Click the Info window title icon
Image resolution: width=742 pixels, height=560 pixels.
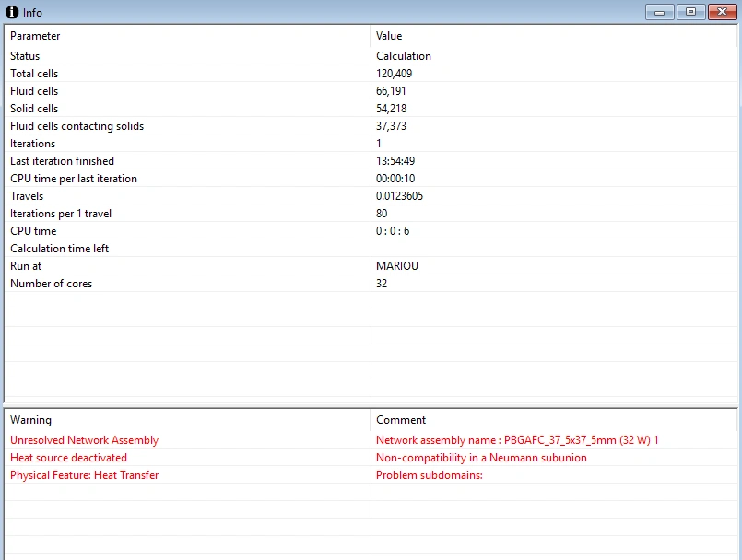click(x=12, y=12)
